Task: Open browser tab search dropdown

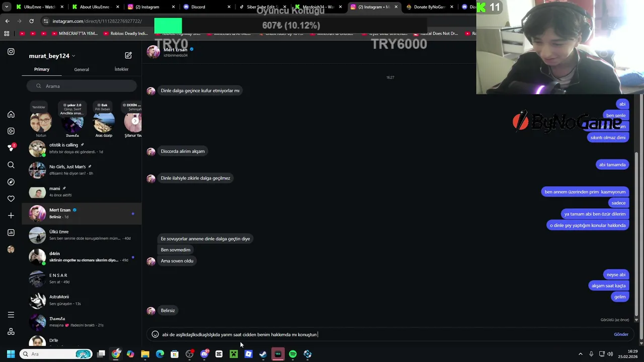Action: pos(7,7)
